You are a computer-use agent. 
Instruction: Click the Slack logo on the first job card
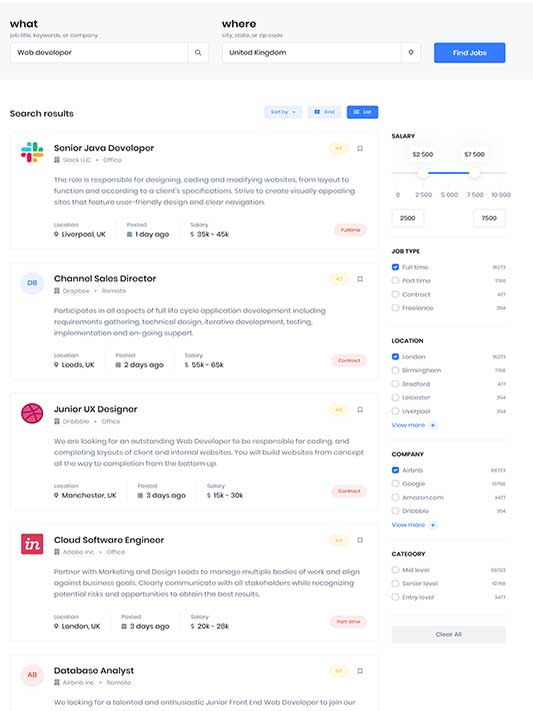coord(32,152)
